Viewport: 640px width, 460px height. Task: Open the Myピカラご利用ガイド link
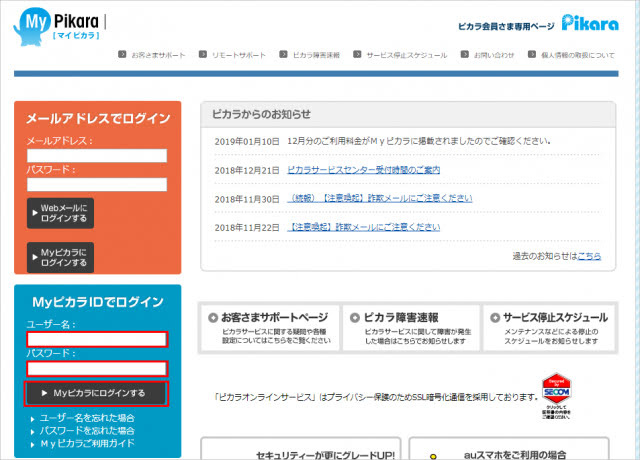pos(87,444)
